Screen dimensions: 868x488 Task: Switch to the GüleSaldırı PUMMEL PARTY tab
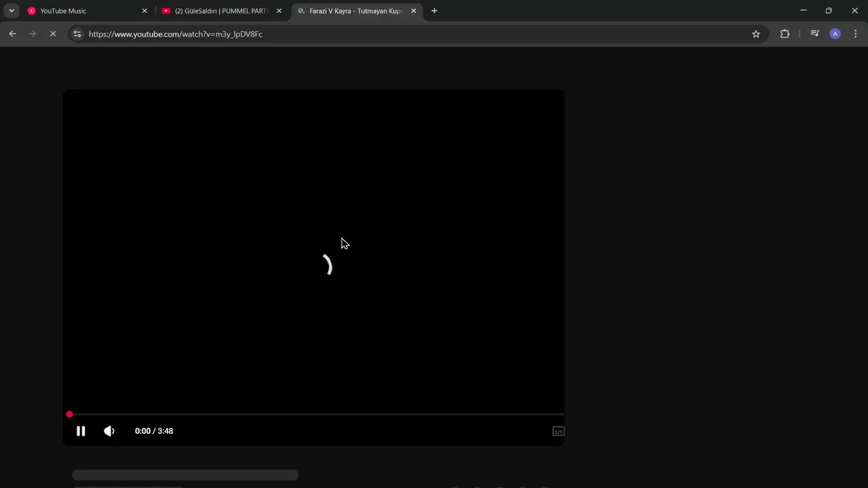(222, 11)
